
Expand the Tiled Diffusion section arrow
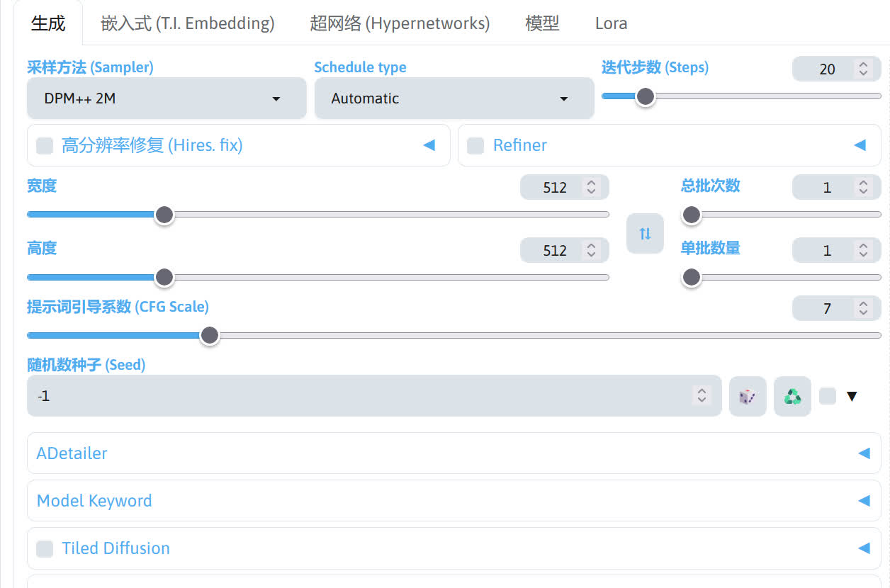[864, 548]
